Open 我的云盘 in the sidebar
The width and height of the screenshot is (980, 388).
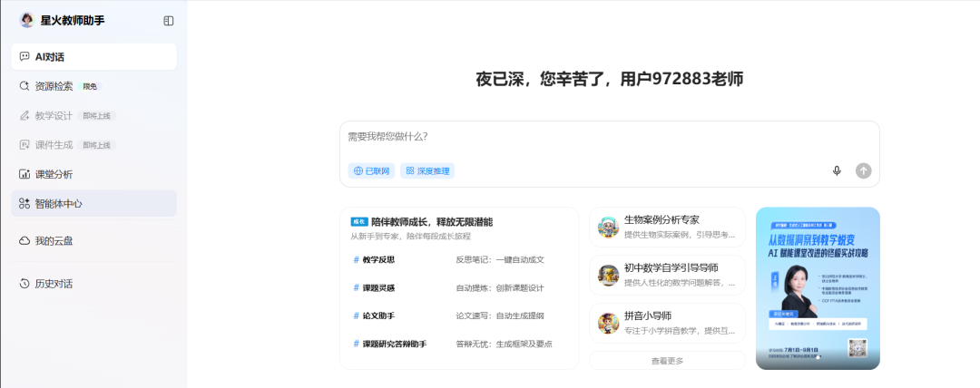(93, 240)
